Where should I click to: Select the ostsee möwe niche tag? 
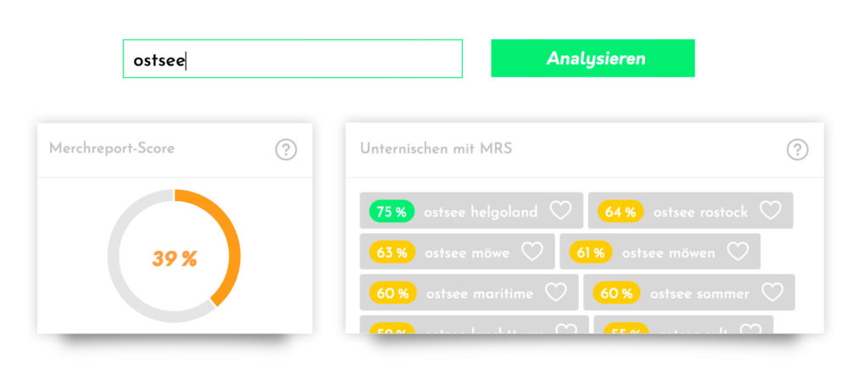(457, 251)
